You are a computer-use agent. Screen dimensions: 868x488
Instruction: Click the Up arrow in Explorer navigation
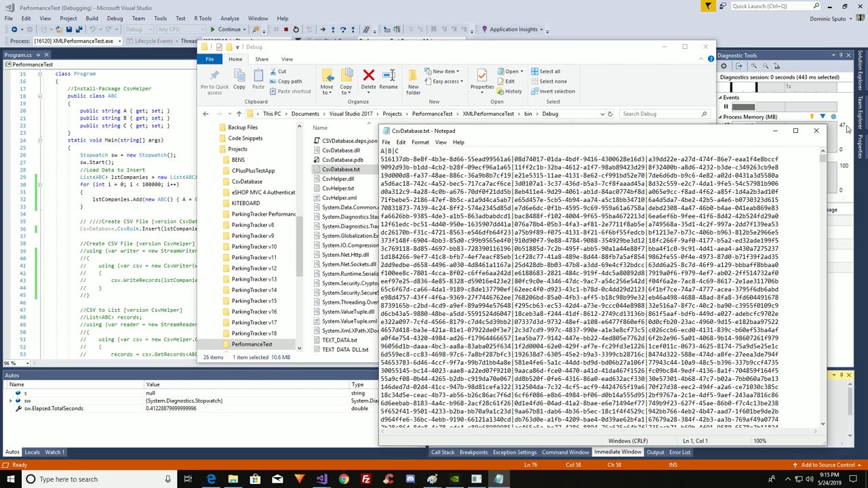pos(239,114)
